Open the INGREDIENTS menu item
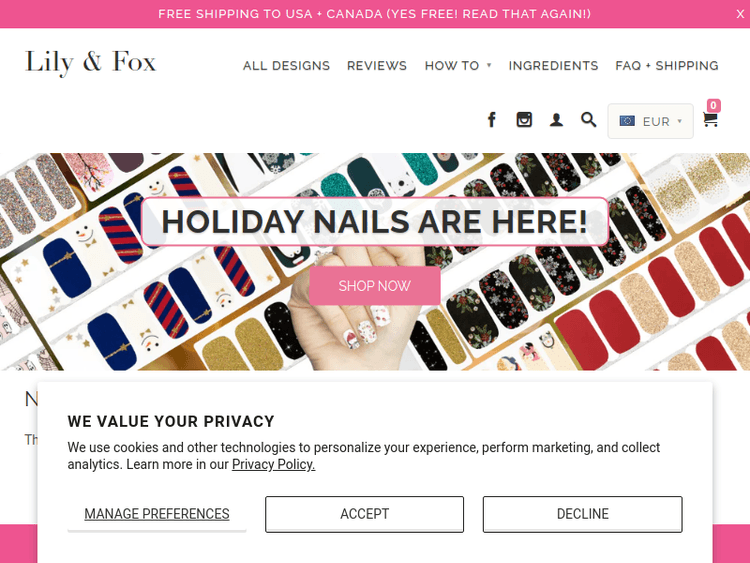750x563 pixels. pos(553,66)
